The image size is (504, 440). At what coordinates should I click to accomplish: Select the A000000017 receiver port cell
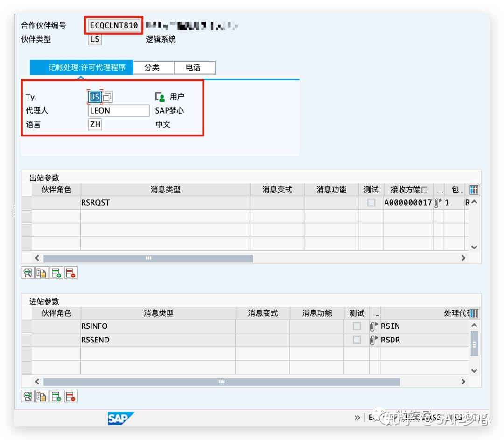pos(408,203)
